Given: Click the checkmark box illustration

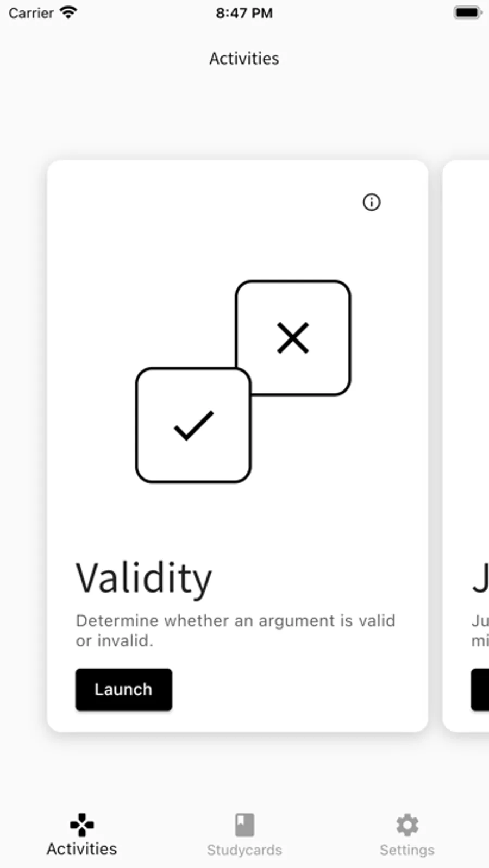Looking at the screenshot, I should (193, 425).
